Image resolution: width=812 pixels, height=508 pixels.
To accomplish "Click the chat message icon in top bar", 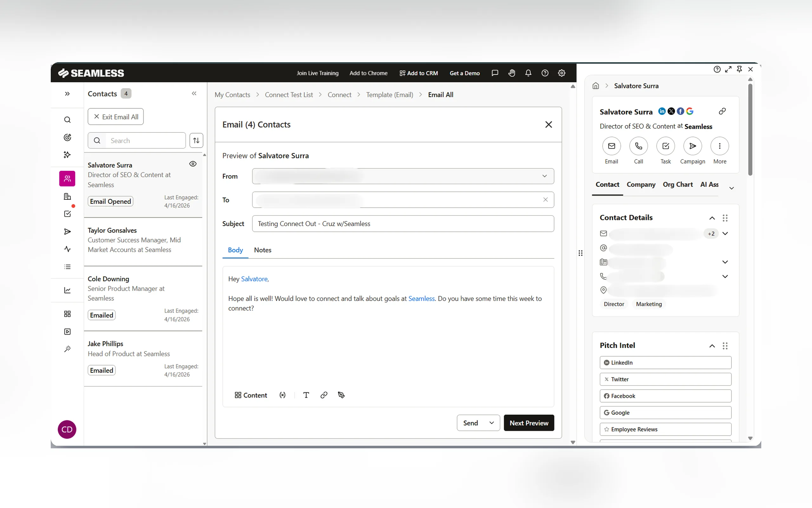I will tap(494, 73).
